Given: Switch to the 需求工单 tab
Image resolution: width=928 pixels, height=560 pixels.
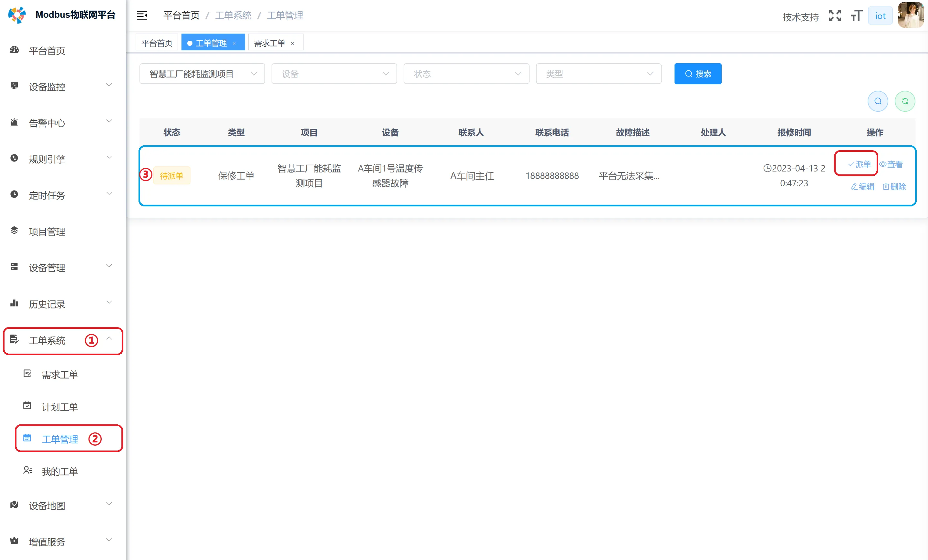Looking at the screenshot, I should coord(270,42).
